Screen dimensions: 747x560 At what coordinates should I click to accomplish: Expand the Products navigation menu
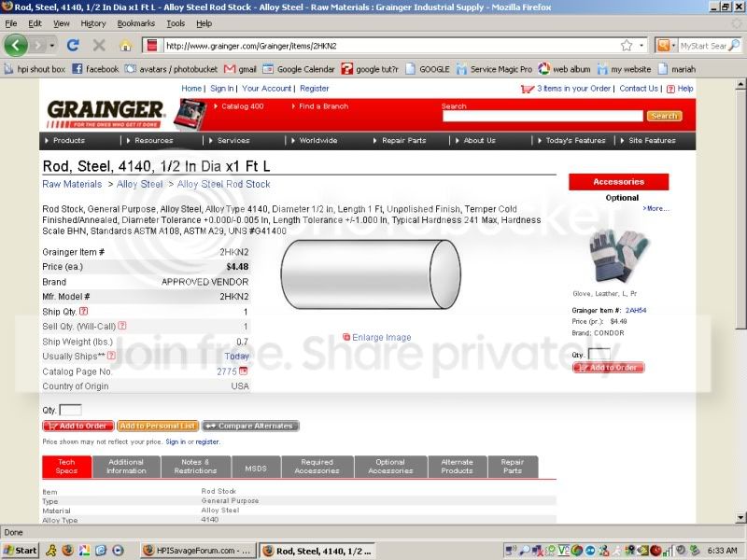pos(64,141)
